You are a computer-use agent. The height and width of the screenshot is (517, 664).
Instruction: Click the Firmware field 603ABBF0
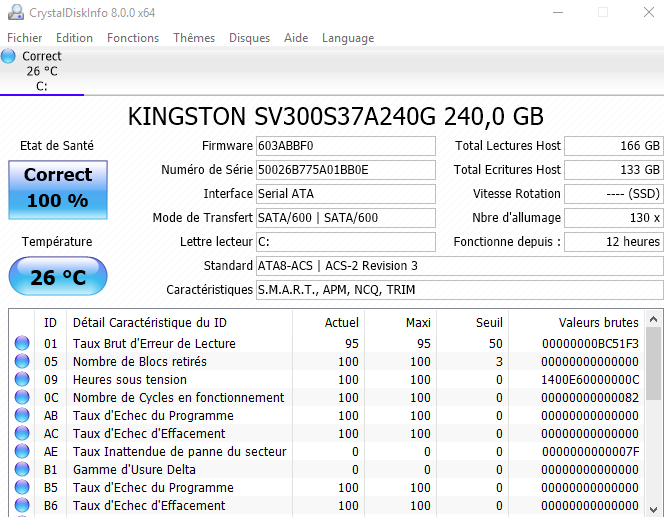[x=346, y=146]
